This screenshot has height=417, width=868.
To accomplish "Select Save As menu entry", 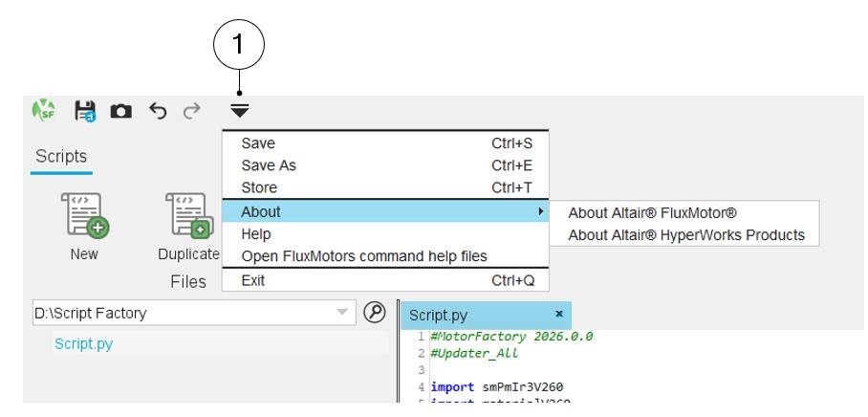I will 269,165.
